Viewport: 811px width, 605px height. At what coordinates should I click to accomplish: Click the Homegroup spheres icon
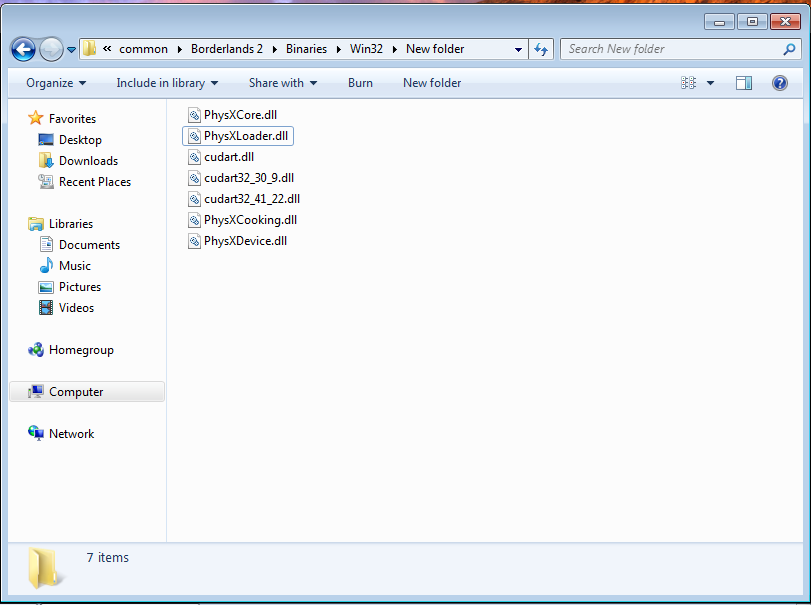point(36,350)
